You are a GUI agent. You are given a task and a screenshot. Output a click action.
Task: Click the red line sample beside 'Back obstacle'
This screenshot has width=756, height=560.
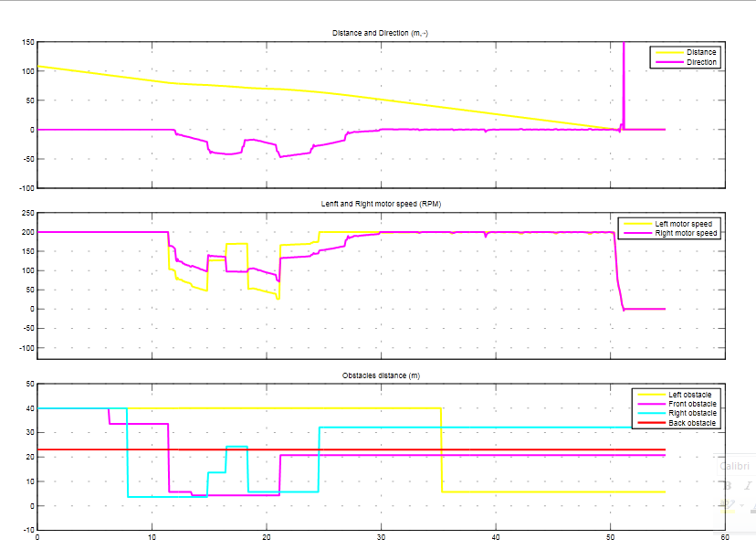pos(651,423)
